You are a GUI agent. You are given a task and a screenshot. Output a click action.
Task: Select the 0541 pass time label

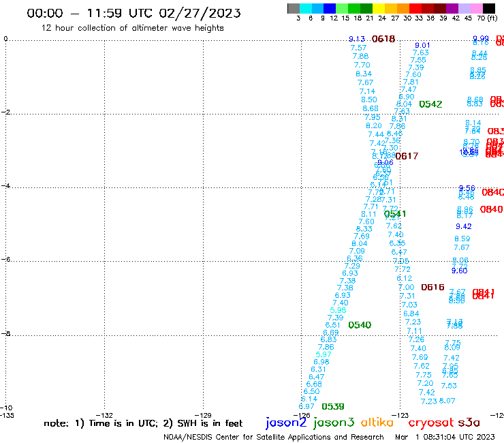point(395,214)
